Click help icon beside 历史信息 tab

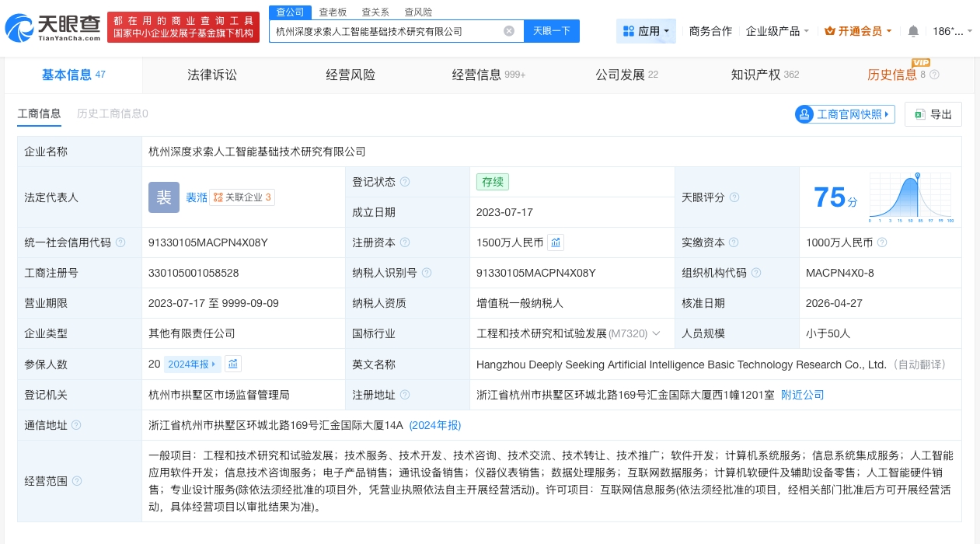point(934,75)
